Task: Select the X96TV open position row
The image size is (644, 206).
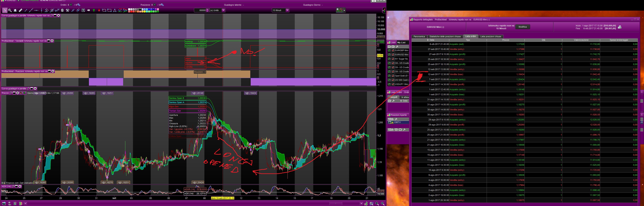Action: click(x=398, y=122)
